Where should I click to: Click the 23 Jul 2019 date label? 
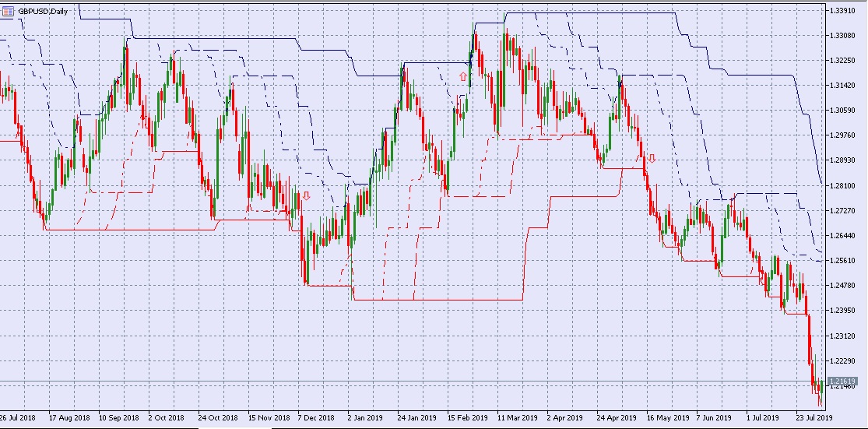[811, 417]
